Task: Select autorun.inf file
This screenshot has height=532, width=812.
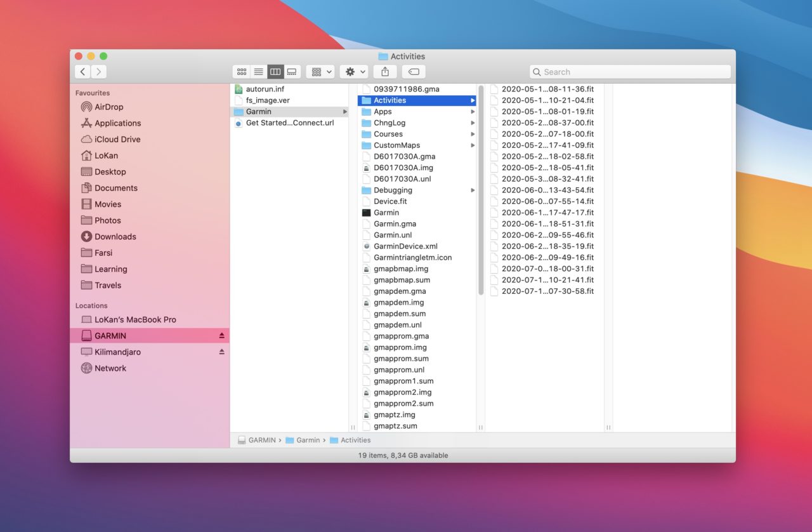Action: coord(290,89)
